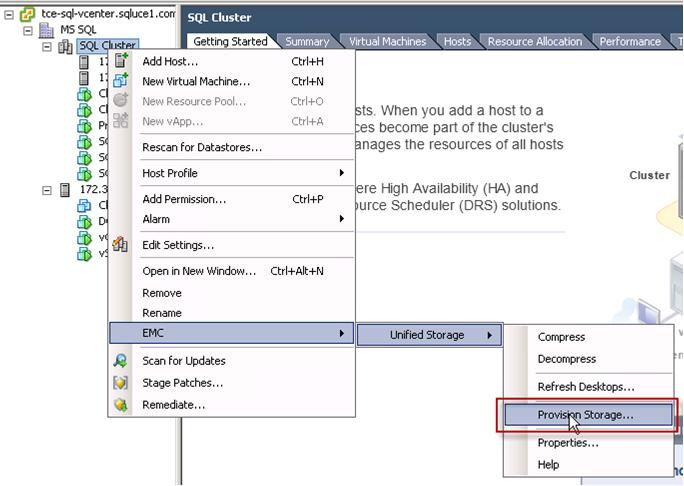684x486 pixels.
Task: Click the powered-off VM icon under 172.3 host
Action: pos(84,205)
